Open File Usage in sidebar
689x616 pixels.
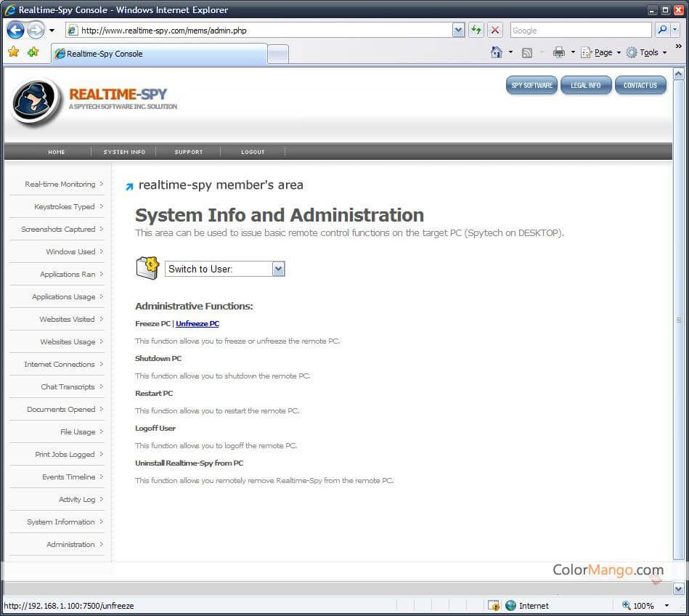(x=78, y=431)
